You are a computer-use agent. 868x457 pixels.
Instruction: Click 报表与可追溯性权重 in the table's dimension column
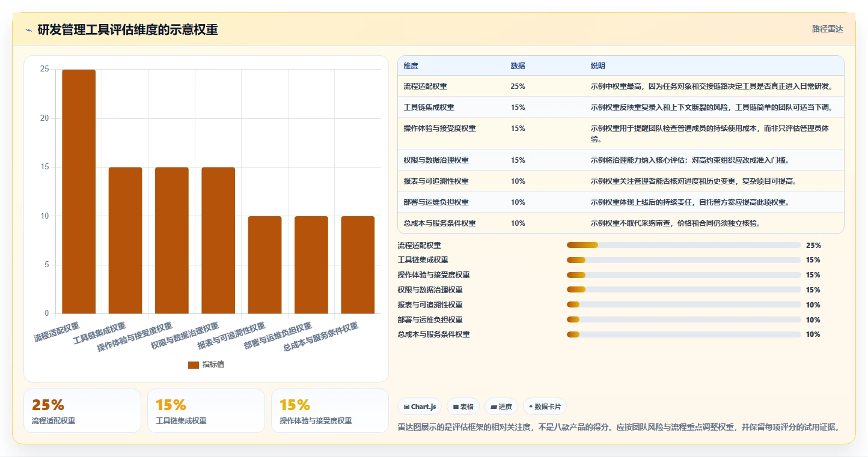(x=436, y=181)
